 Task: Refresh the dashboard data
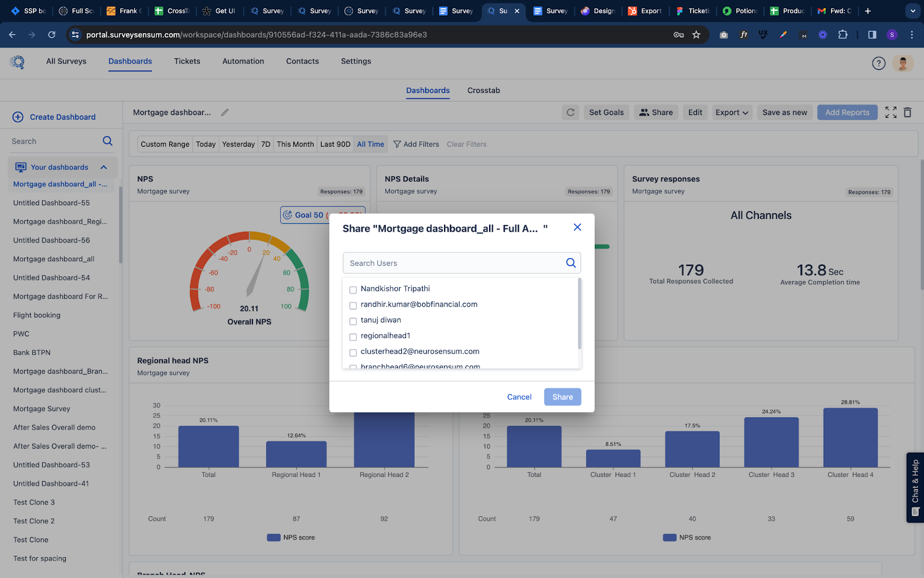point(571,113)
